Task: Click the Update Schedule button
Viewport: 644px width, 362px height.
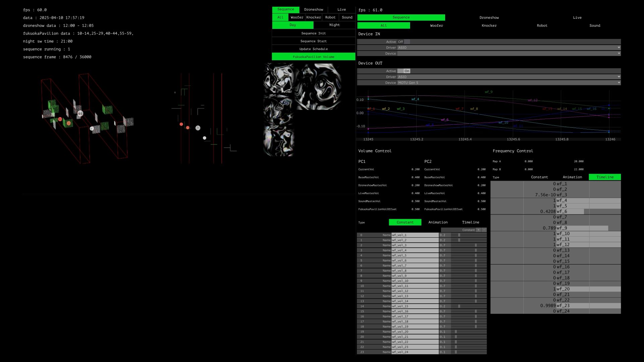Action: (x=313, y=49)
